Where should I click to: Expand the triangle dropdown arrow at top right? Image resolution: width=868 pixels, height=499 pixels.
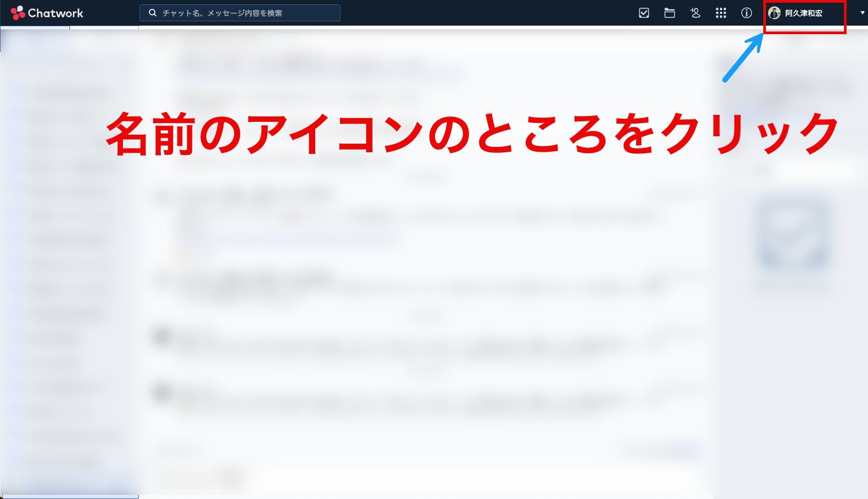[862, 13]
